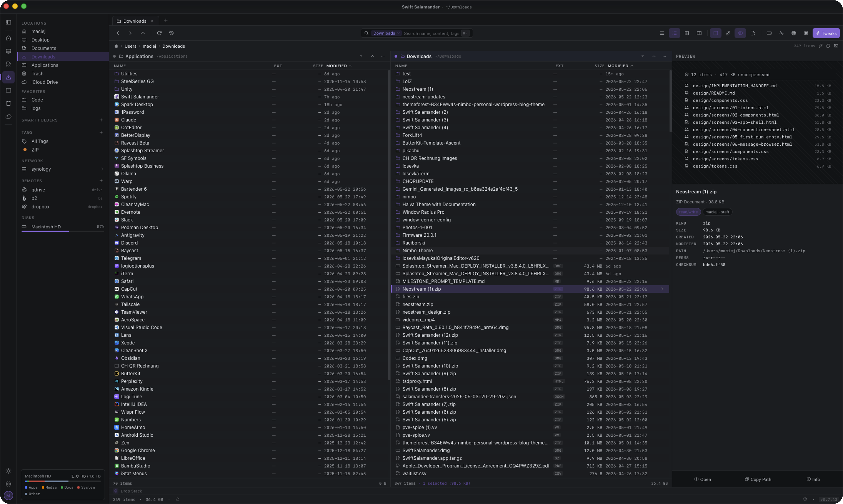Open a new tab with the plus
This screenshot has width=843, height=504.
coord(166,20)
